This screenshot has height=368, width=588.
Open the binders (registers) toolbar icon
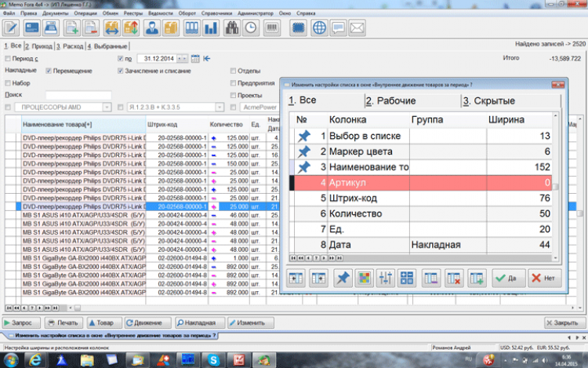coord(191,27)
